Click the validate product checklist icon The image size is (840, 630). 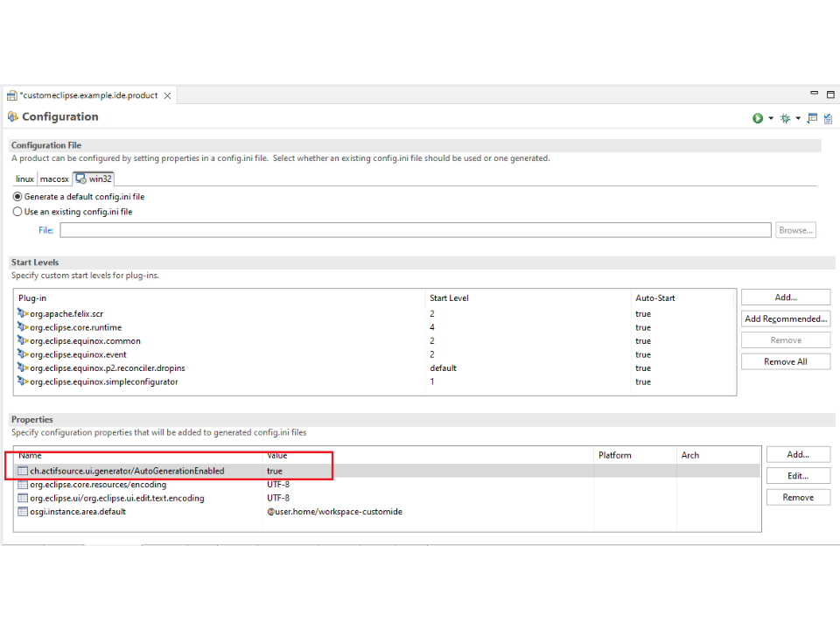[x=828, y=118]
